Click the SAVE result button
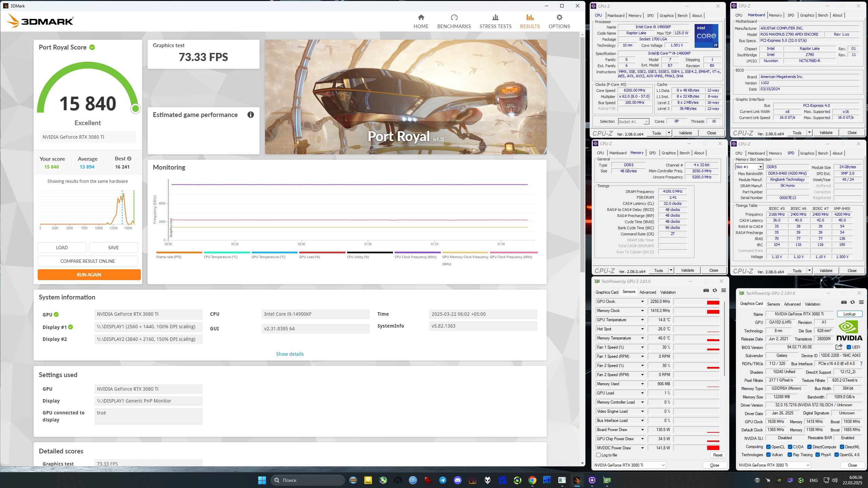The image size is (868, 488). point(113,248)
